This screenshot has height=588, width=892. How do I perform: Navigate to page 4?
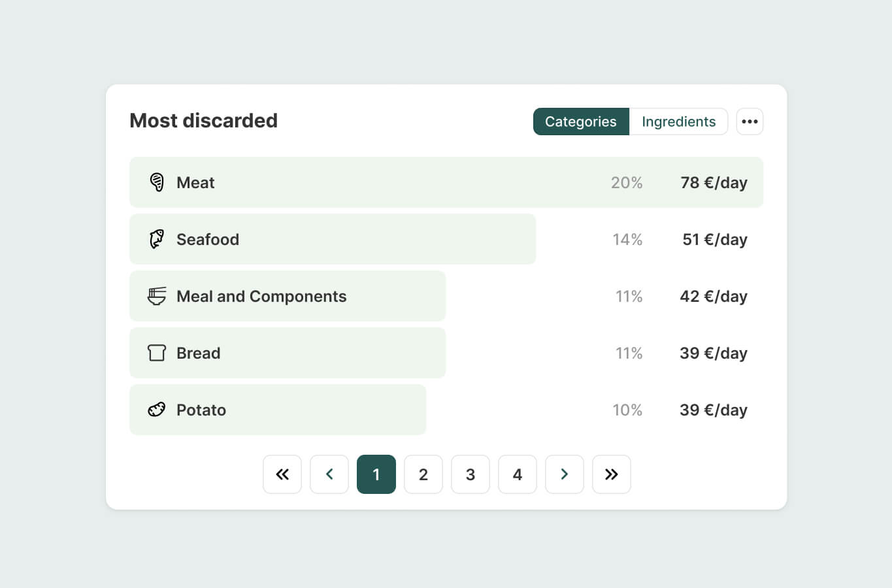pyautogui.click(x=518, y=474)
